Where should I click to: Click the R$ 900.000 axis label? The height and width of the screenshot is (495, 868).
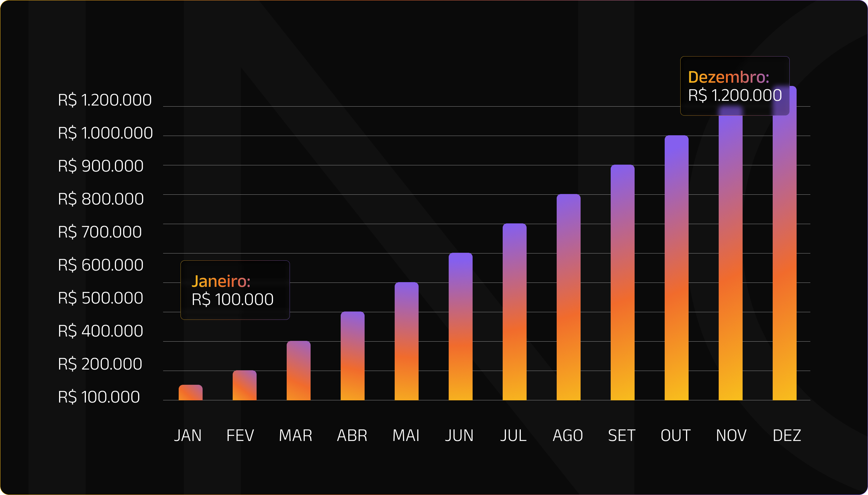coord(100,166)
